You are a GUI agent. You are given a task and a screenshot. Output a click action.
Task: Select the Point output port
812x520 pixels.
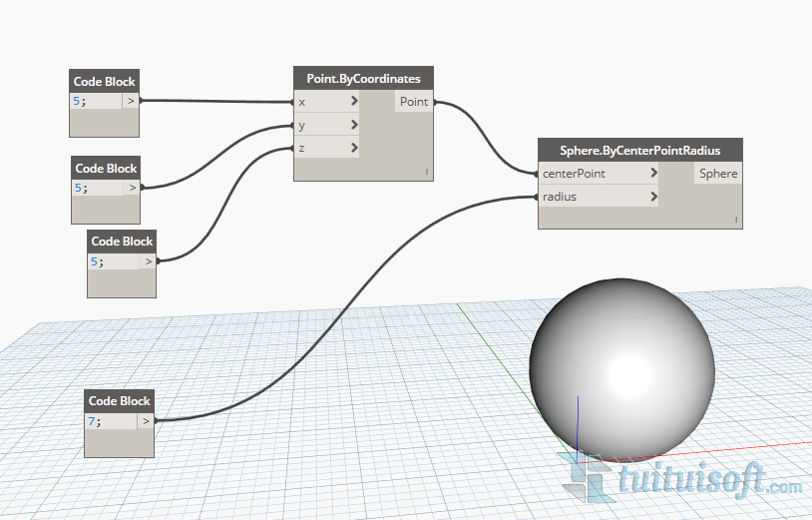tap(414, 102)
